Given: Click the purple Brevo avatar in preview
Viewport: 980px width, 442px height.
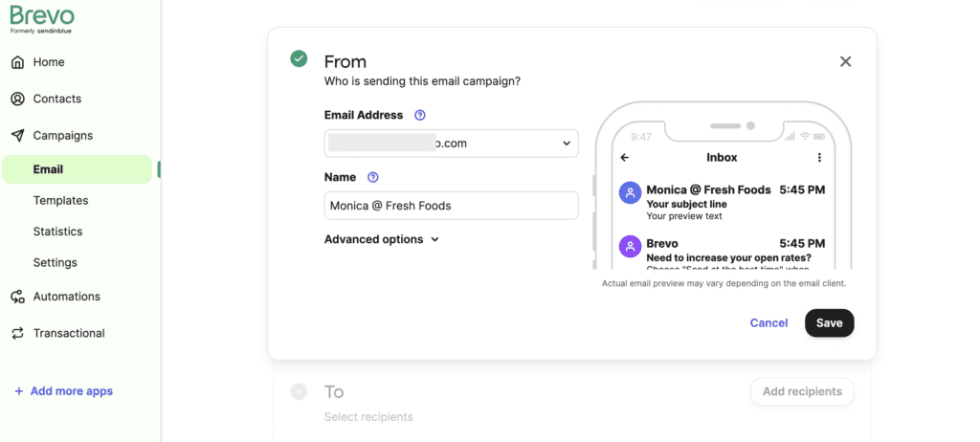Looking at the screenshot, I should point(630,246).
